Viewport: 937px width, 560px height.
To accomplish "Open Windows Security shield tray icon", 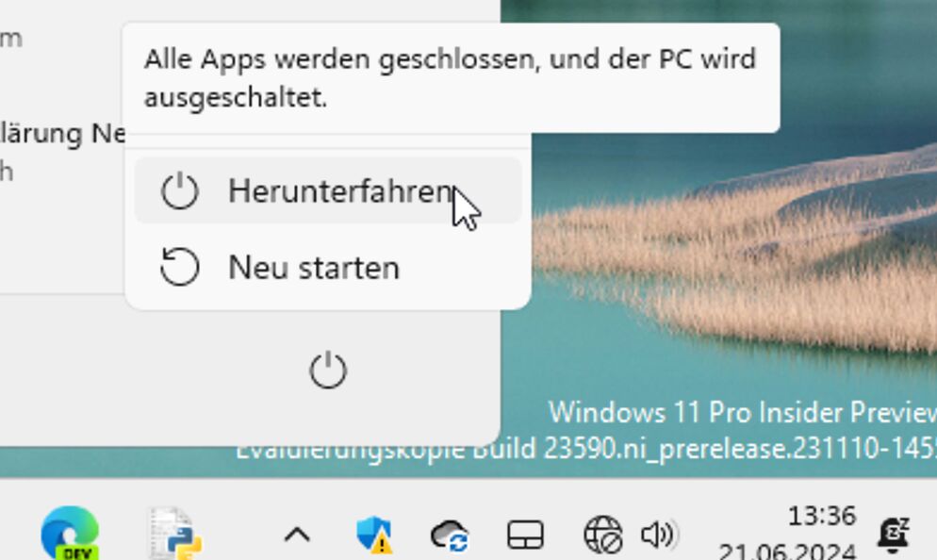I will pos(374,535).
